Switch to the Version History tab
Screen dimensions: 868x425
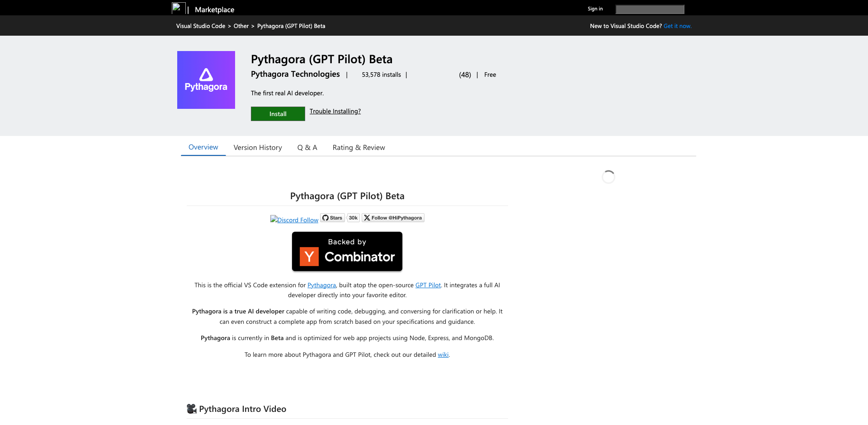point(258,148)
